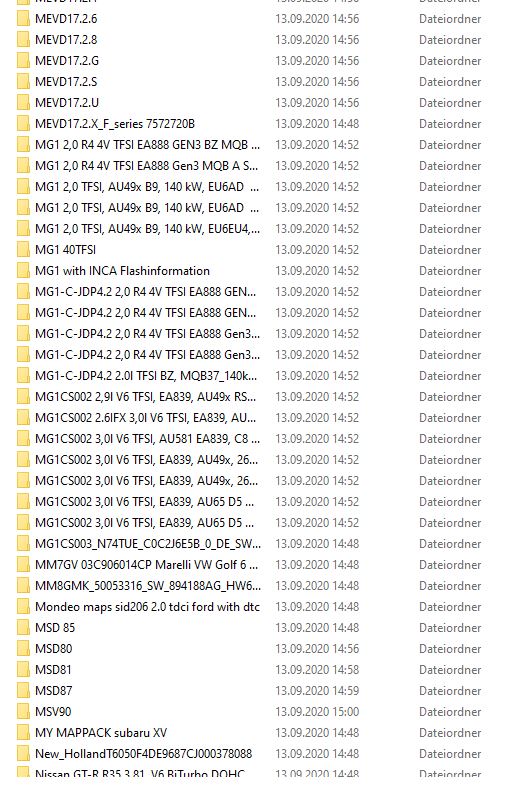Click the folder icon of MEVD17.2.U

23,103
